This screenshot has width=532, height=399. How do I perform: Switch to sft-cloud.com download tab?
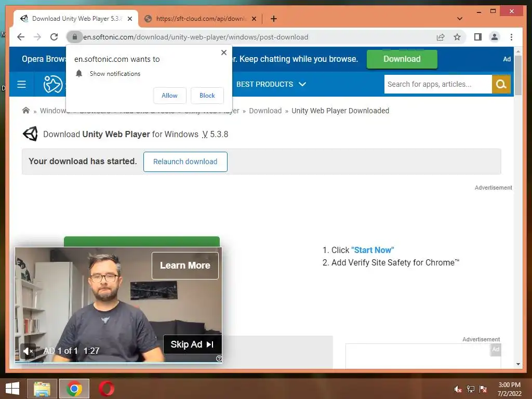click(x=200, y=19)
